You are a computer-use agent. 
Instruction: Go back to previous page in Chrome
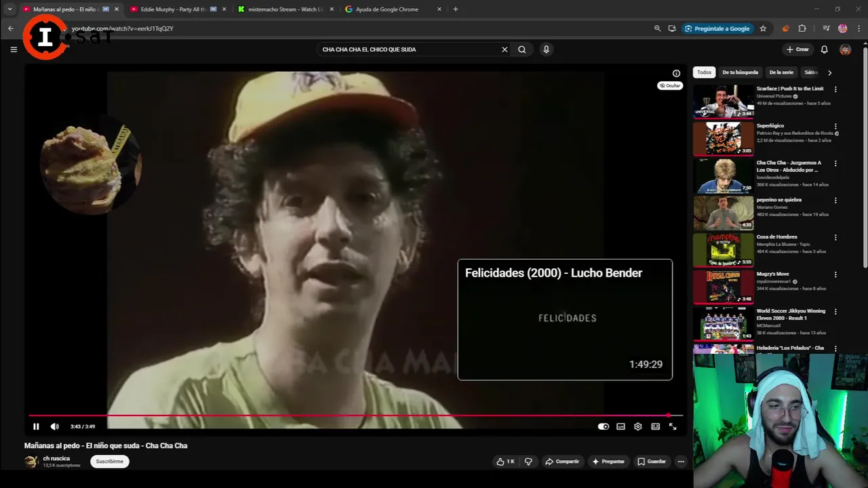pos(11,28)
